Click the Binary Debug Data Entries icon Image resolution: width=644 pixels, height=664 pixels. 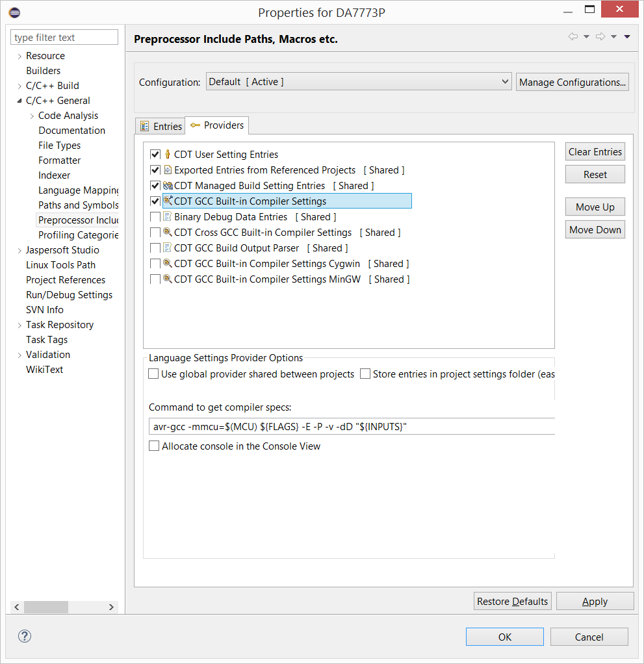[168, 216]
